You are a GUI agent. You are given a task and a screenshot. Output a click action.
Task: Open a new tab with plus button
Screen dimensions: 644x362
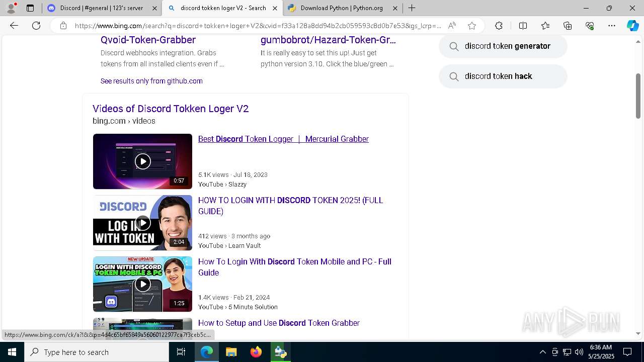tap(412, 8)
